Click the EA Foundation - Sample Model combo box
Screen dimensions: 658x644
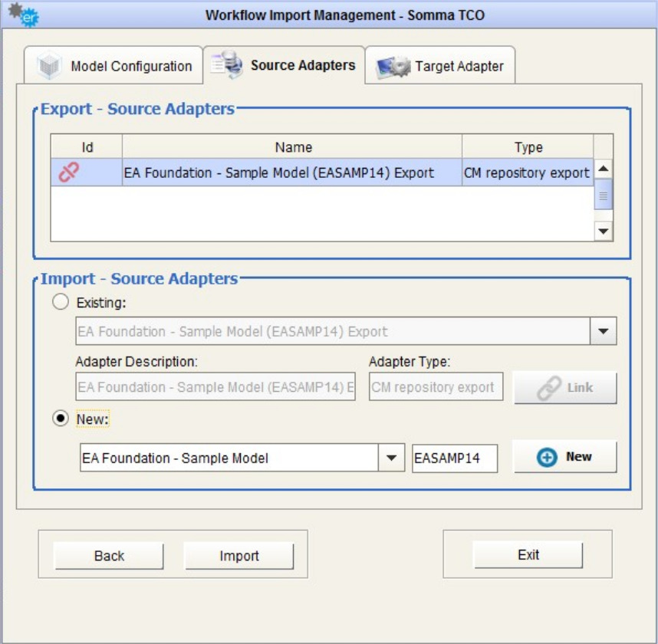coord(242,458)
